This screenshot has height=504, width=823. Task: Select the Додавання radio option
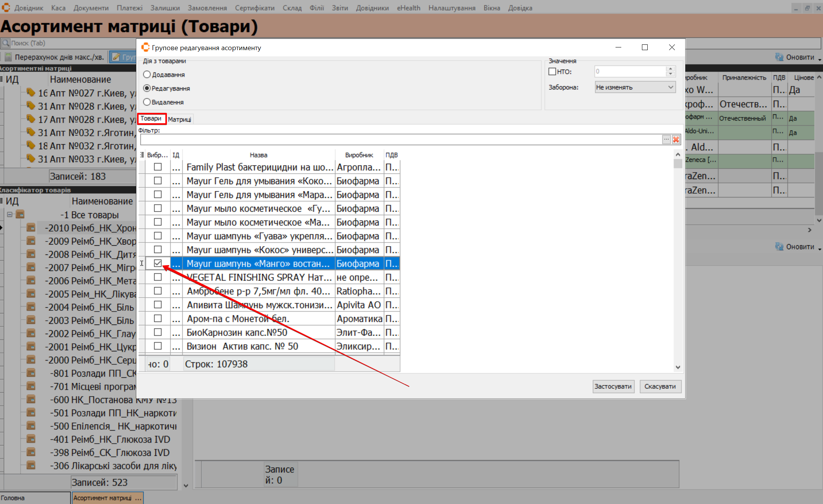147,75
